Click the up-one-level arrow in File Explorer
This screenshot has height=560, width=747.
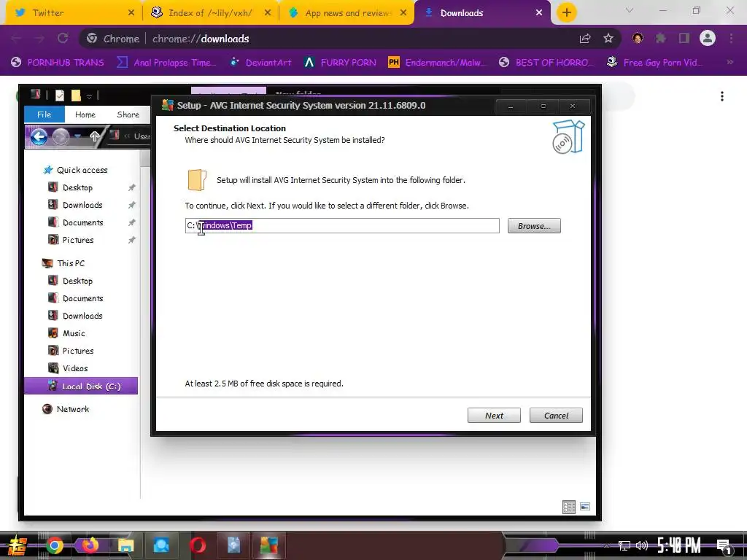[x=95, y=137]
